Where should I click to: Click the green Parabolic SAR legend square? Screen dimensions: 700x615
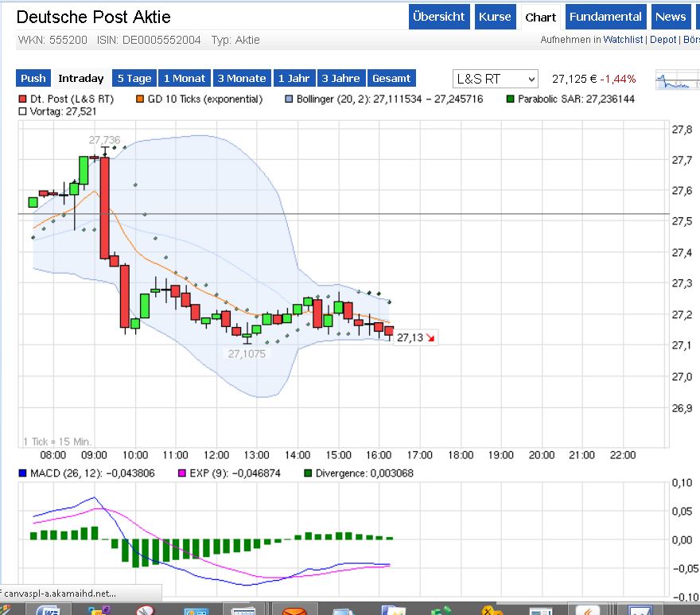coord(510,99)
